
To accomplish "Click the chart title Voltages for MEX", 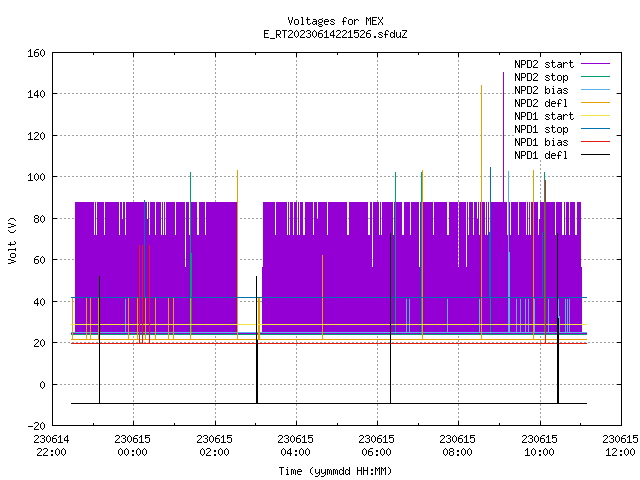I will tap(335, 21).
